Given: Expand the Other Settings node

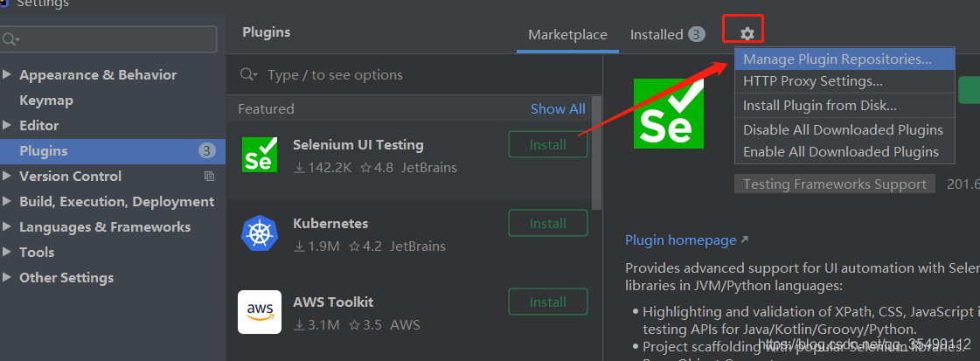Looking at the screenshot, I should pos(7,277).
